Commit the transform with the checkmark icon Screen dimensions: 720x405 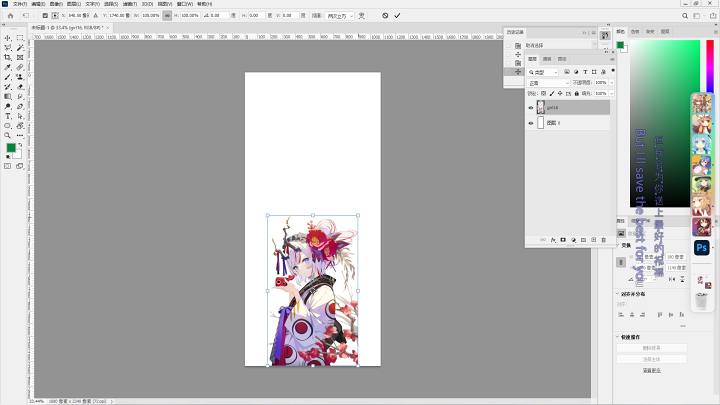[x=397, y=16]
